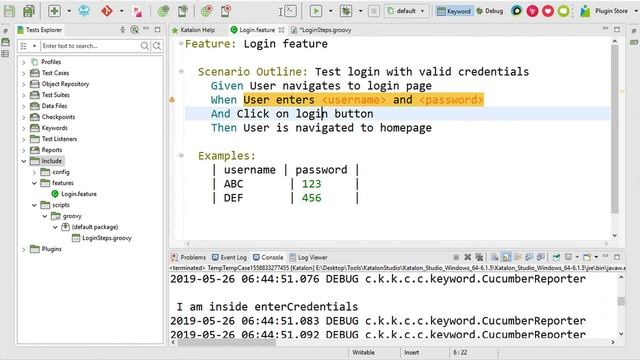640x360 pixels.
Task: Click the Remove Launch X icon in Console
Action: point(468,257)
